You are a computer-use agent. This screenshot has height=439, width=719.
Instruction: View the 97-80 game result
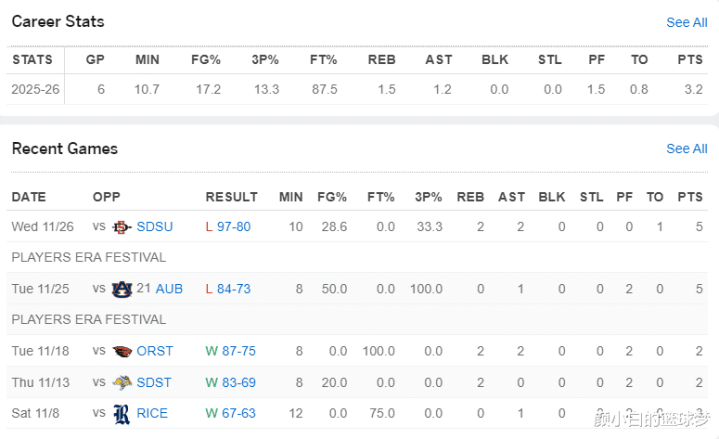234,227
